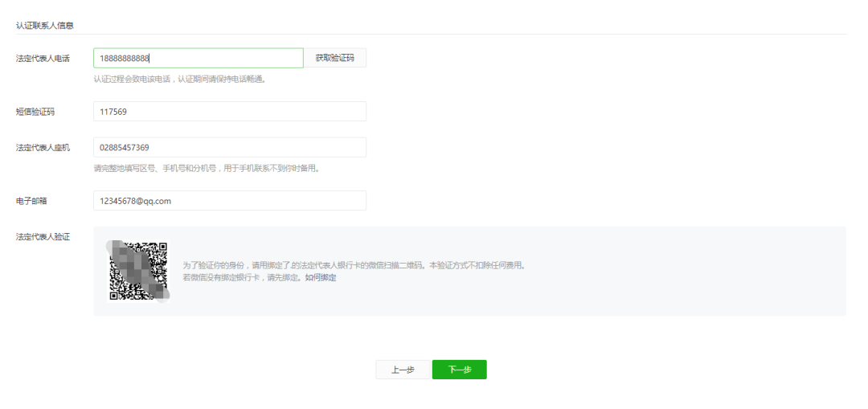Open the 如何绑定 help link

pyautogui.click(x=321, y=277)
